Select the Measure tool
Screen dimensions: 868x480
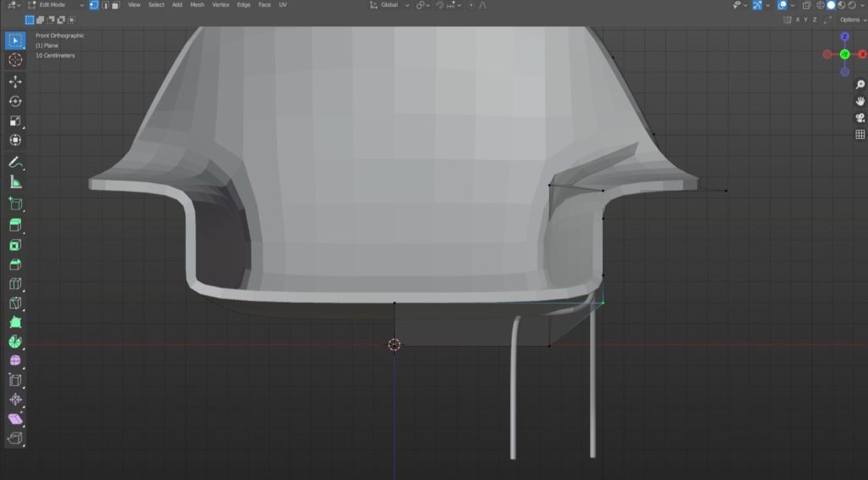(x=14, y=181)
